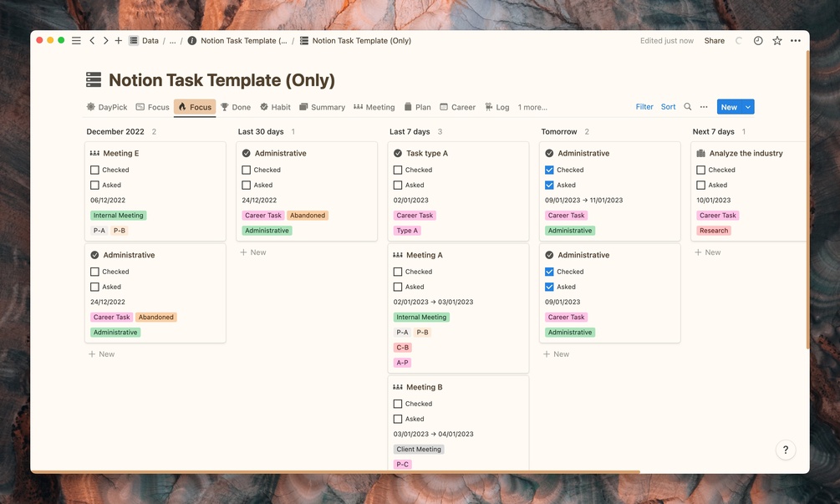
Task: Uncheck Asked on Tomorrow's second Administrative card
Action: 550,287
